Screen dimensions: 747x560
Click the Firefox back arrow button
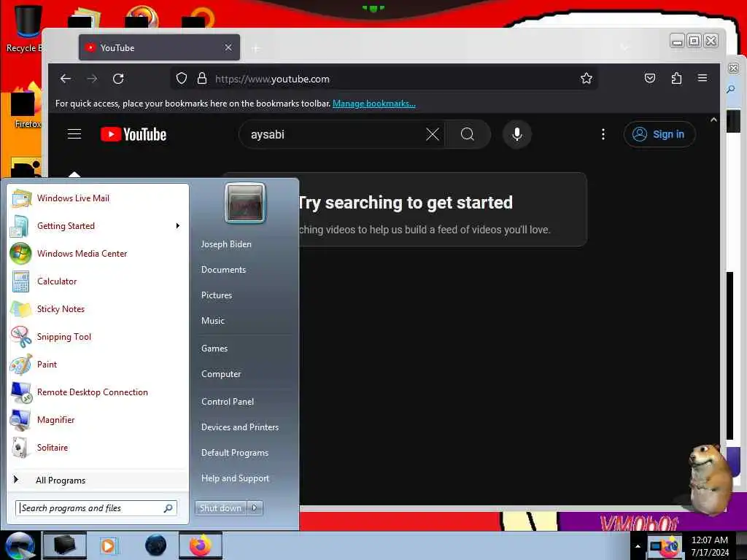[66, 79]
